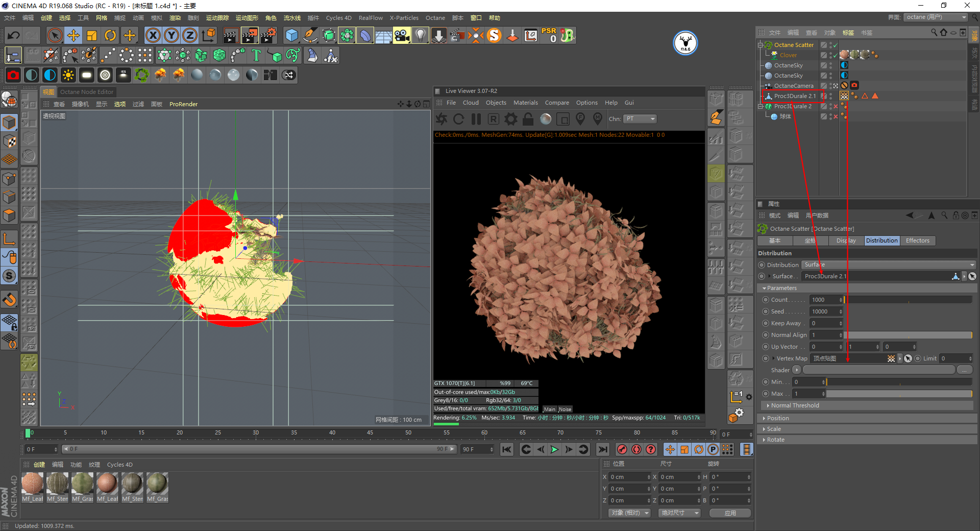The width and height of the screenshot is (980, 531).
Task: Open the Chn PT kernel dropdown
Action: [x=640, y=119]
